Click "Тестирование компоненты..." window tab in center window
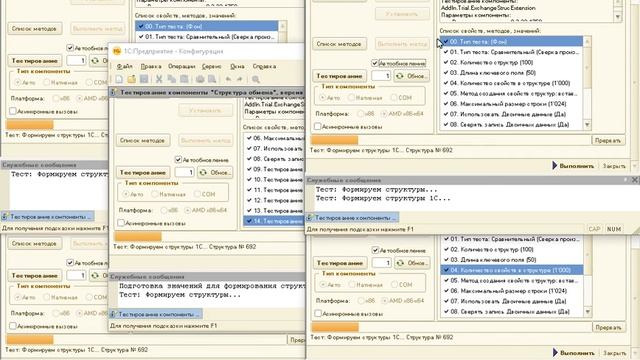 click(156, 314)
